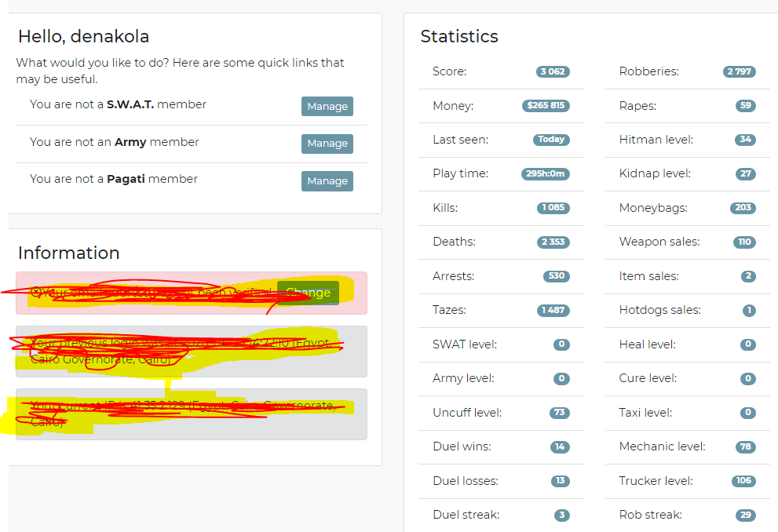Click the 'Mechanic level:' label

pyautogui.click(x=662, y=446)
